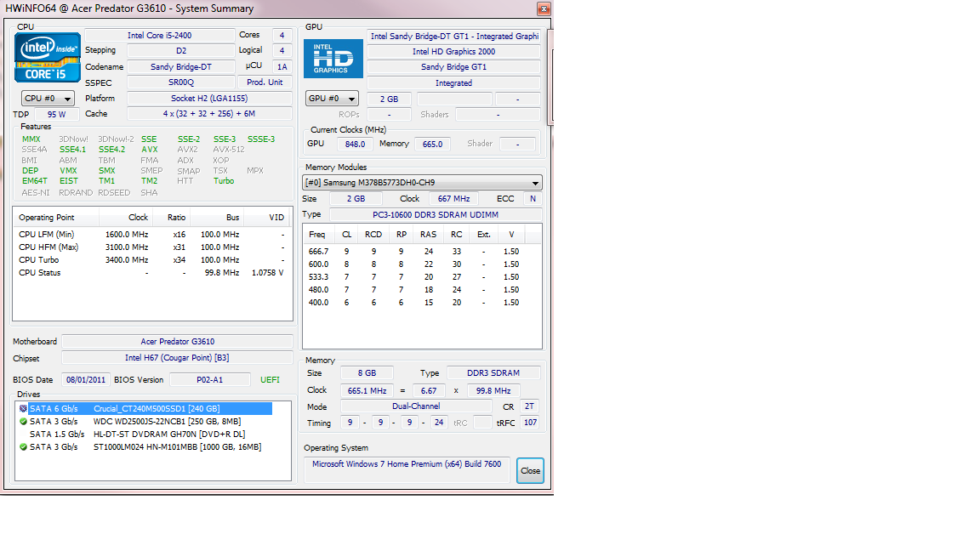Click the Dual-Channel mode field
Image resolution: width=980 pixels, height=551 pixels.
click(416, 406)
